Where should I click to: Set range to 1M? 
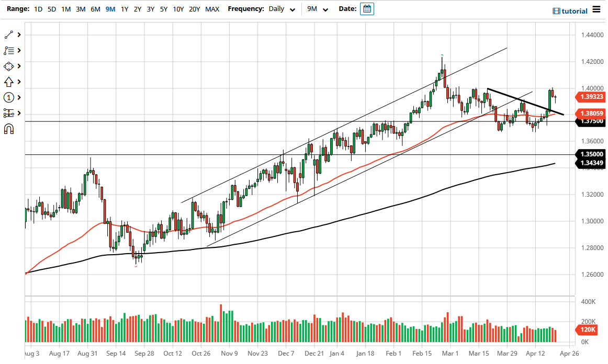tap(66, 9)
